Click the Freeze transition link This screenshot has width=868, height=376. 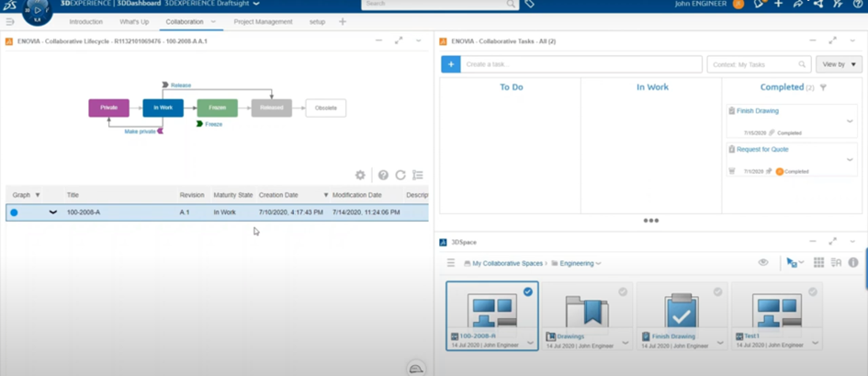(214, 124)
